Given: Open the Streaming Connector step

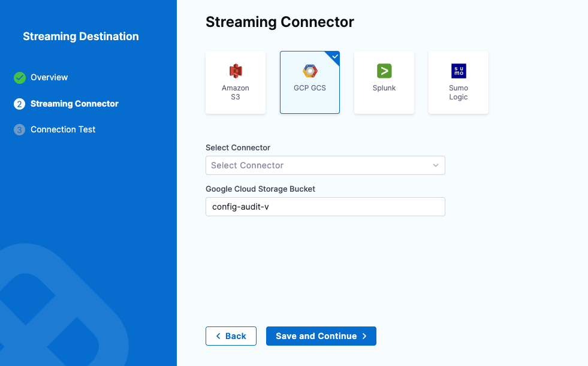Looking at the screenshot, I should pos(74,104).
